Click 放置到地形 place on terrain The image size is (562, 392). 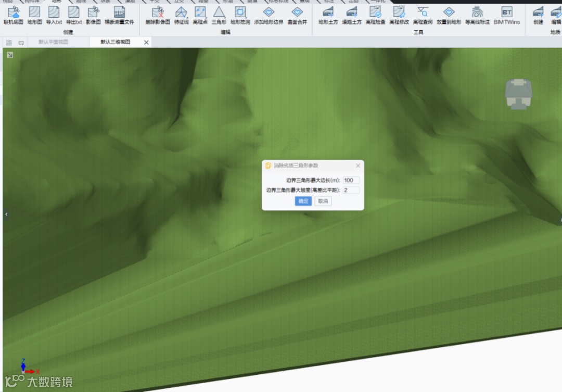tap(449, 16)
